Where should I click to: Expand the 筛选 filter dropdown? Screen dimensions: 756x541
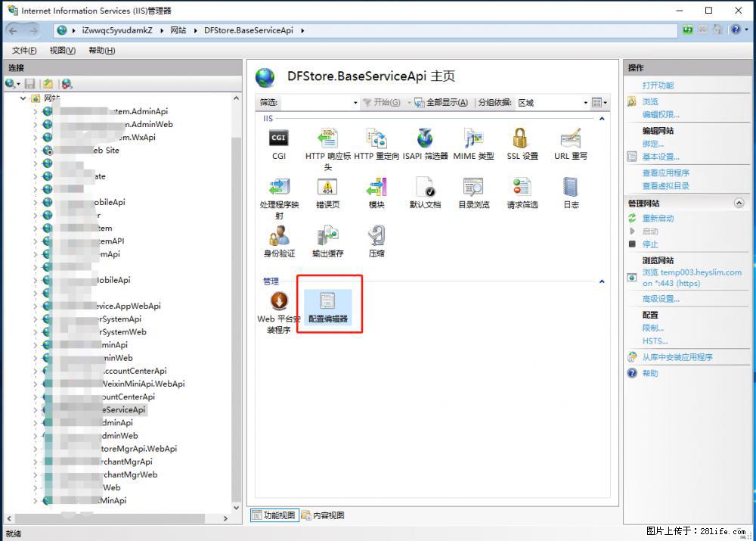click(355, 103)
